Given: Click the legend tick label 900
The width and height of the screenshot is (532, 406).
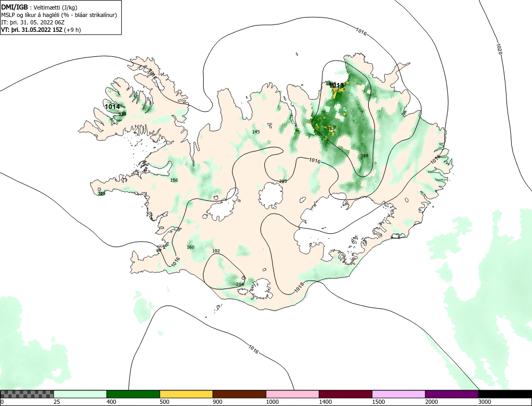Looking at the screenshot, I should tap(218, 402).
